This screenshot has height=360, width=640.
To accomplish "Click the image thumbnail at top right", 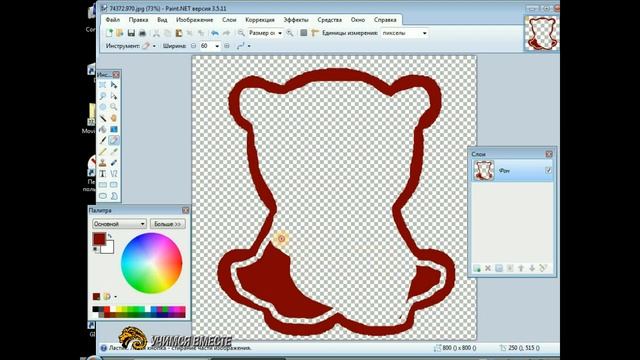I will pos(541,33).
